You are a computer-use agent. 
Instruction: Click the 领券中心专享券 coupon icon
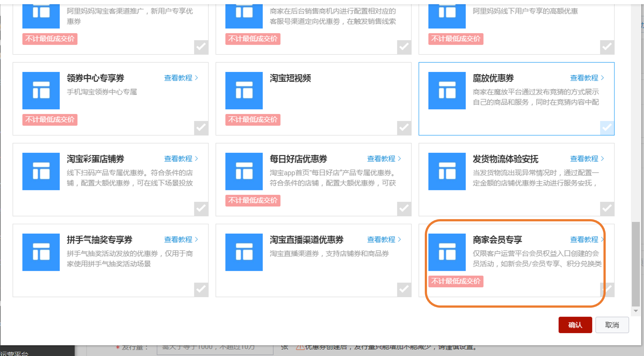click(x=41, y=90)
